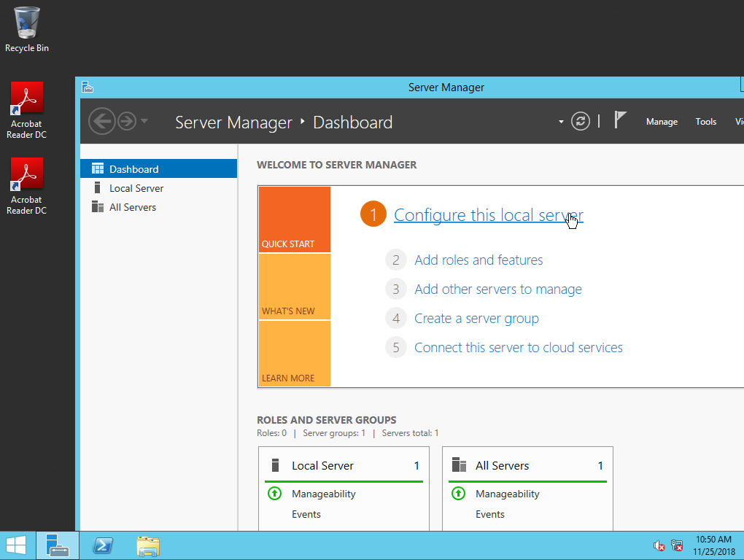The width and height of the screenshot is (744, 560).
Task: Open the notifications flag icon
Action: point(620,121)
